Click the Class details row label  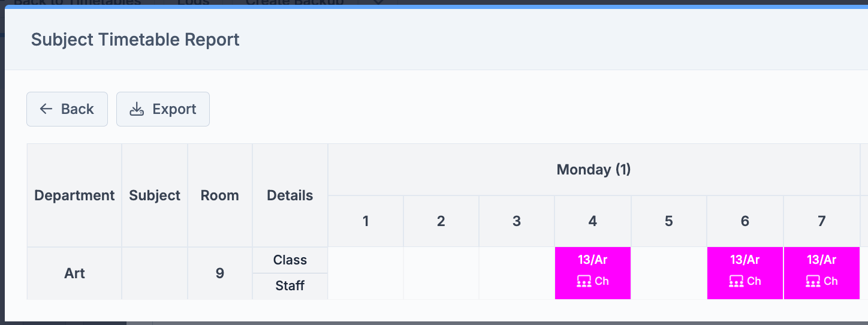290,260
